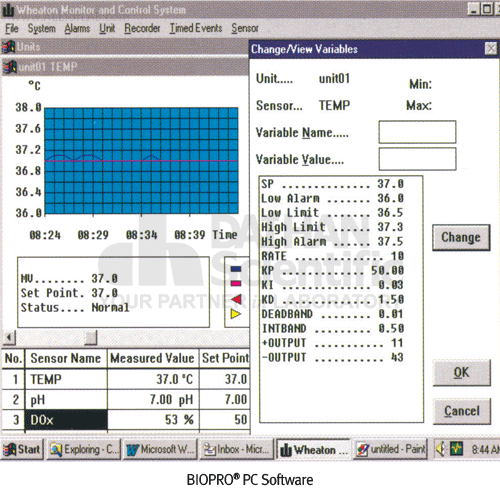Select the TEMP sensor row
Screen dimensions: 500x500
pos(126,379)
